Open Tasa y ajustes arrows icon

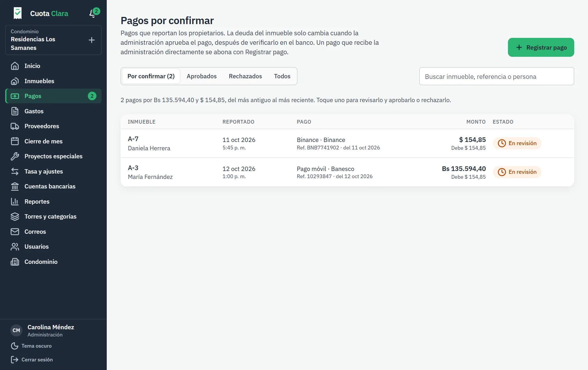point(15,172)
